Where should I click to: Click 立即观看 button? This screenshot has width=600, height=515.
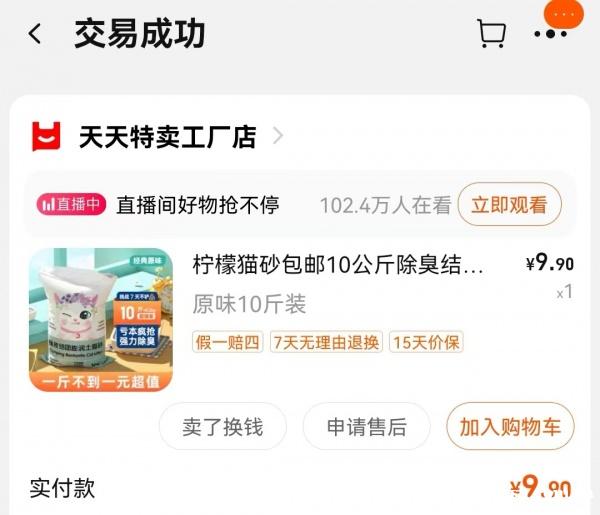pos(509,204)
